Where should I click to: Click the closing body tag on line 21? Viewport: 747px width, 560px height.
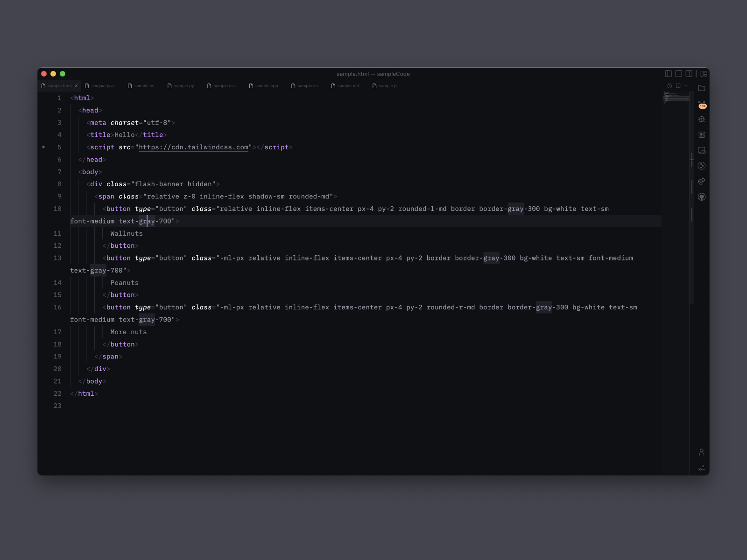coord(92,381)
